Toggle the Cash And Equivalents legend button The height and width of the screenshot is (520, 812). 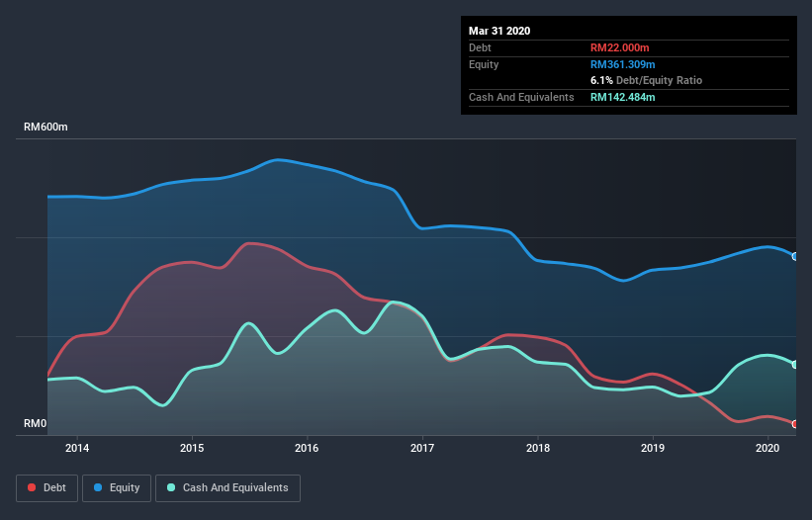click(x=227, y=488)
